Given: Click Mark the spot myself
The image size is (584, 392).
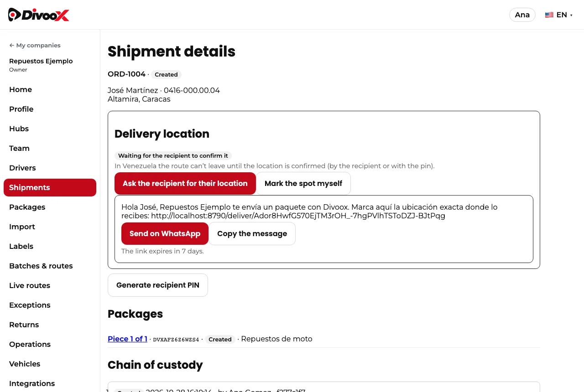Looking at the screenshot, I should [x=303, y=183].
